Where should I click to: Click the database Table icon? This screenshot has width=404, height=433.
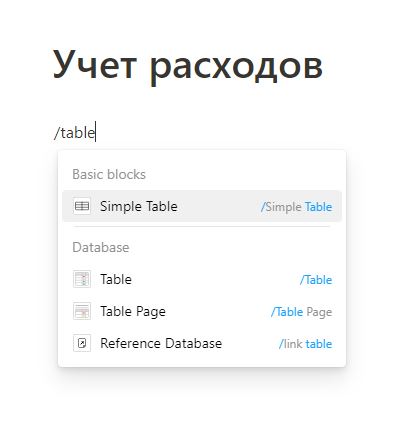[x=82, y=279]
